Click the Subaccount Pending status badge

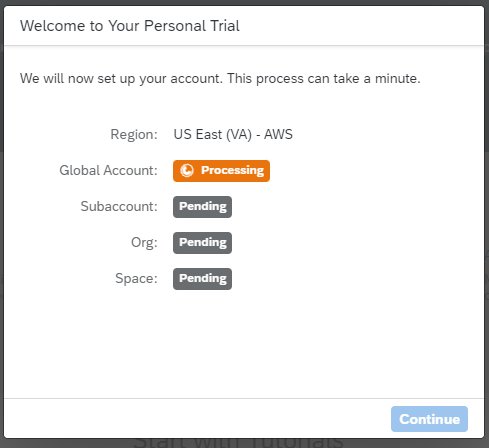click(202, 207)
